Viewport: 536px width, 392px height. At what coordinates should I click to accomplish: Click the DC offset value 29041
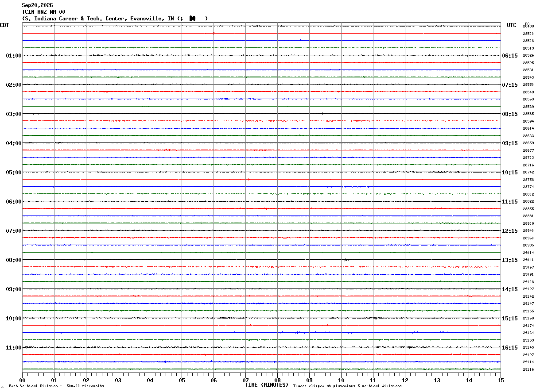tap(528, 260)
